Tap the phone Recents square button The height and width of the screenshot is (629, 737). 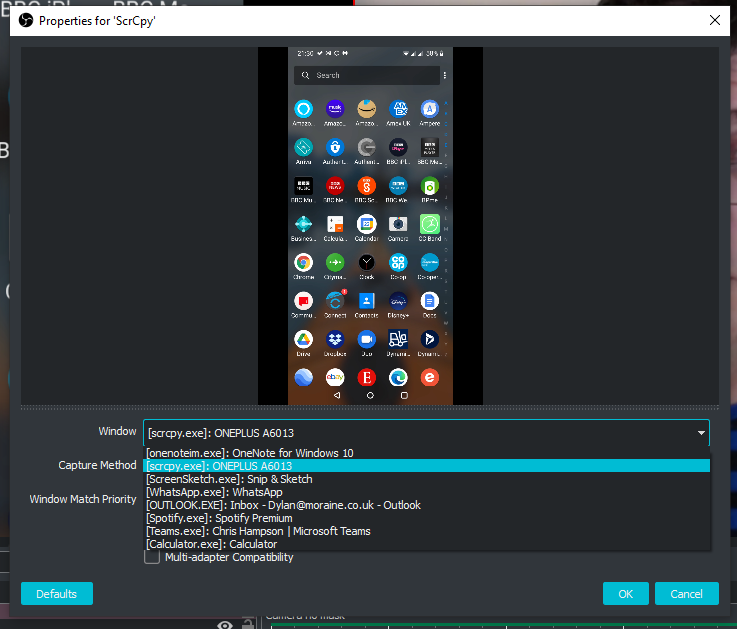(404, 395)
